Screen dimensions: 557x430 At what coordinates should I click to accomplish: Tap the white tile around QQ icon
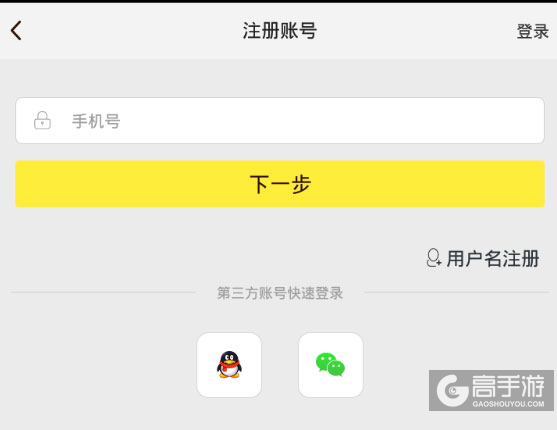point(229,365)
